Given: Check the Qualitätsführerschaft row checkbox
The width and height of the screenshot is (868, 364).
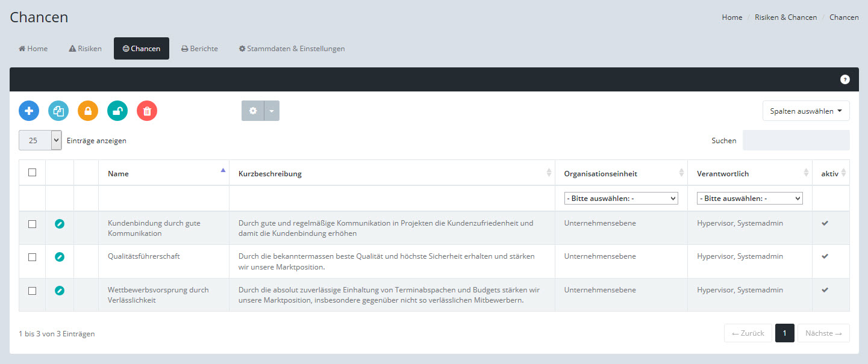Looking at the screenshot, I should (33, 257).
